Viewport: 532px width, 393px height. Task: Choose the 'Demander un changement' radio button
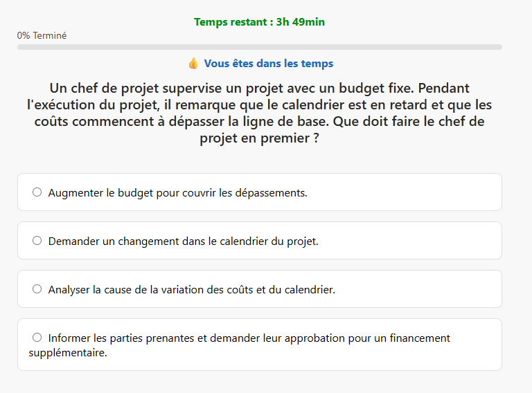tap(37, 241)
